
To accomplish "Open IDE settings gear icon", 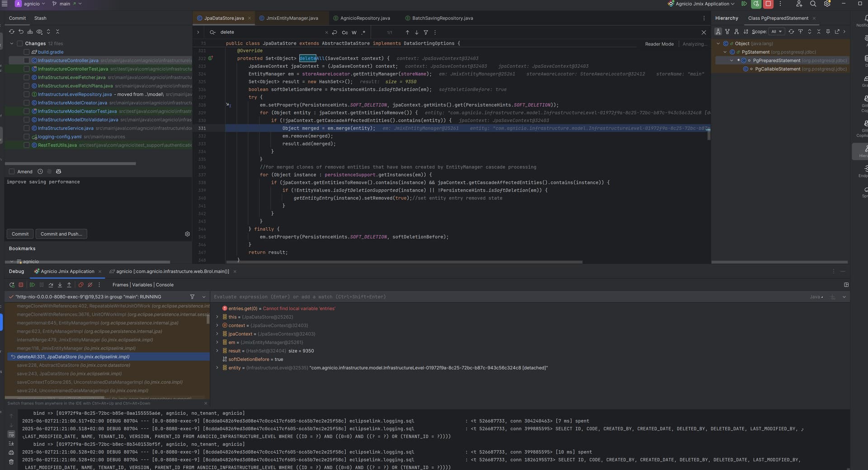I will point(827,4).
